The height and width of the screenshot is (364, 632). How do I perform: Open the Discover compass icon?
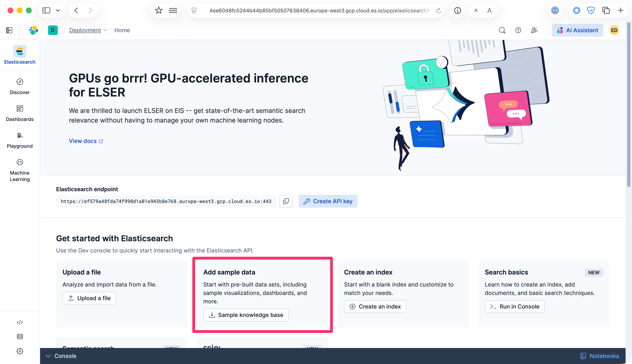19,82
